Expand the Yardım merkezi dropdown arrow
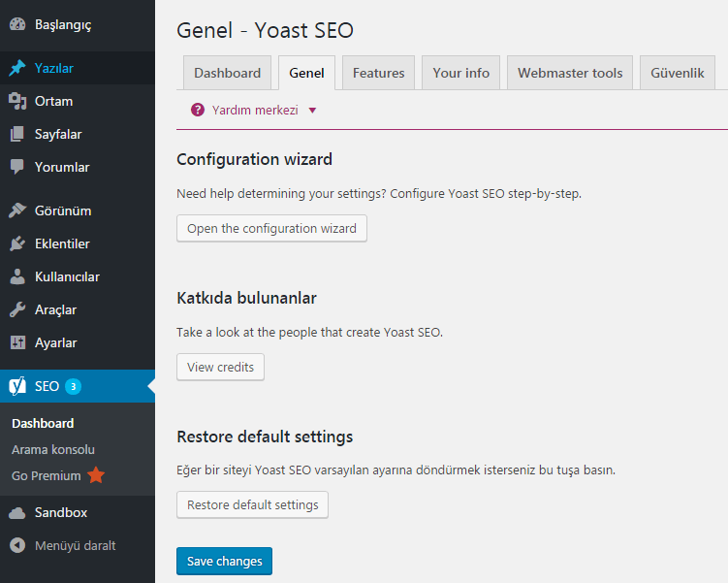Image resolution: width=728 pixels, height=583 pixels. (x=312, y=111)
